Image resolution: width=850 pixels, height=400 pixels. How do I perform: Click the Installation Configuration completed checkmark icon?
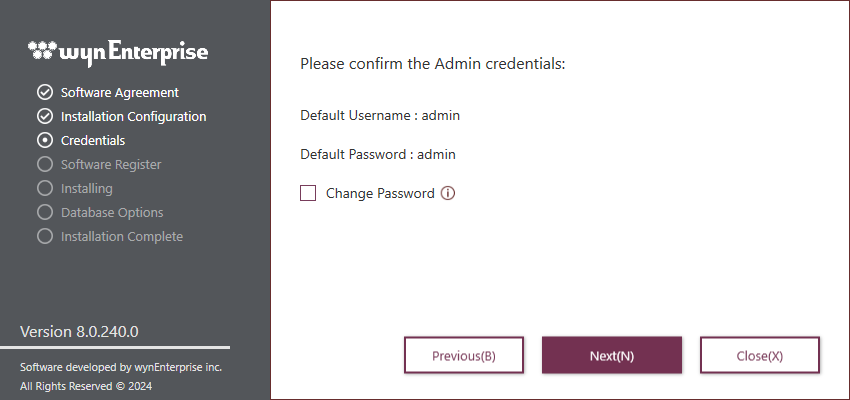point(45,117)
